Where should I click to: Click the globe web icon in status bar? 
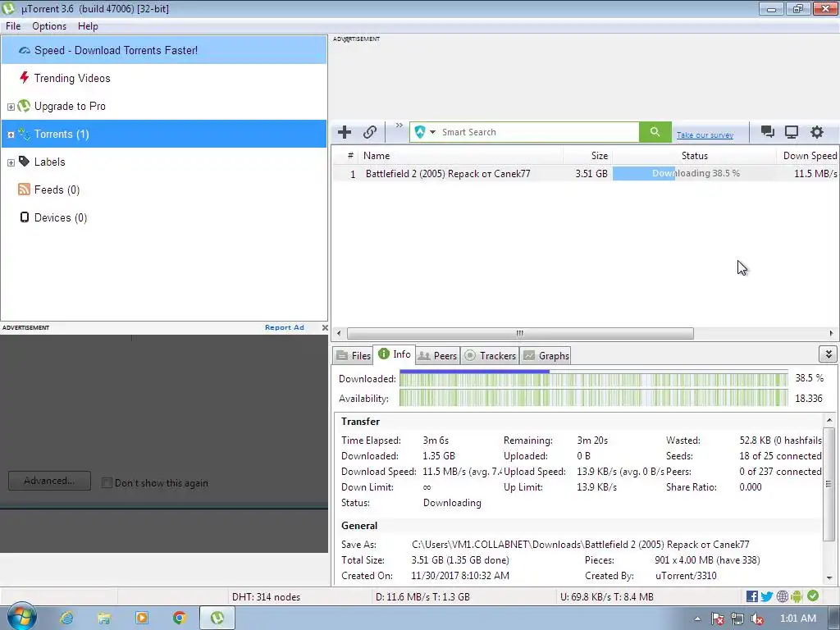[782, 596]
